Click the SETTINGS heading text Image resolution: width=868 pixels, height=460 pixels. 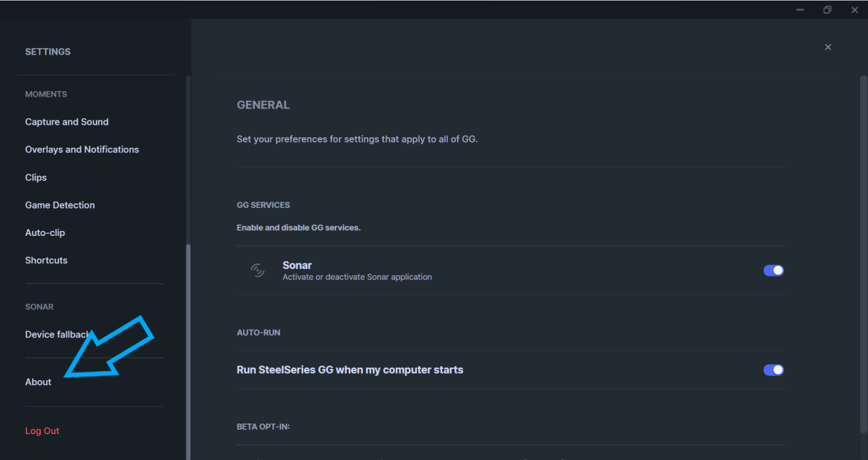point(48,52)
